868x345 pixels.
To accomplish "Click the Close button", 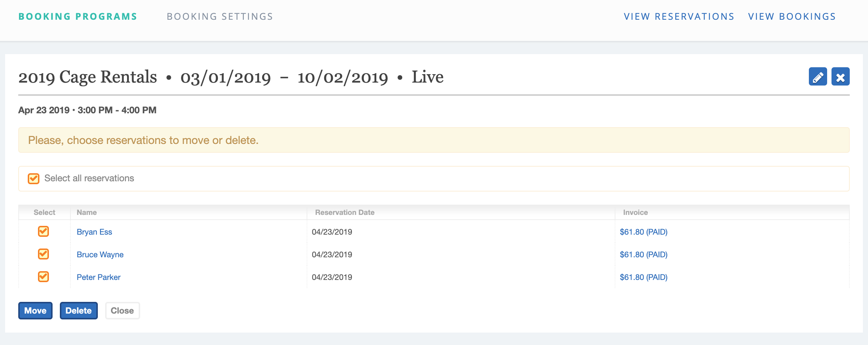I will point(122,311).
